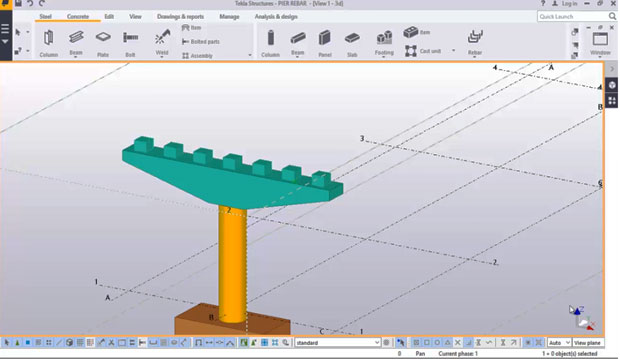Open the help question mark
Image resolution: width=620 pixels, height=360 pixels.
point(543,4)
